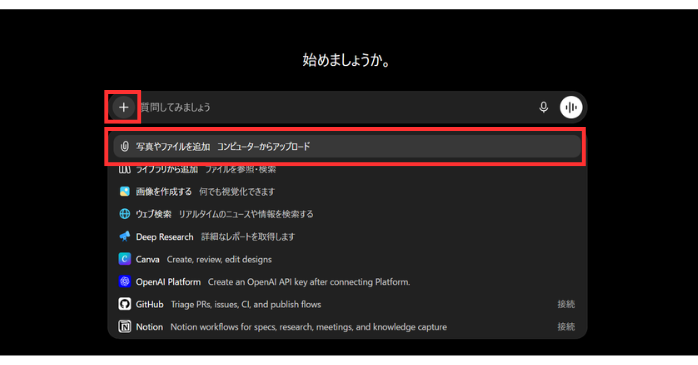
Task: Select GitHub from the menu
Action: tap(347, 304)
